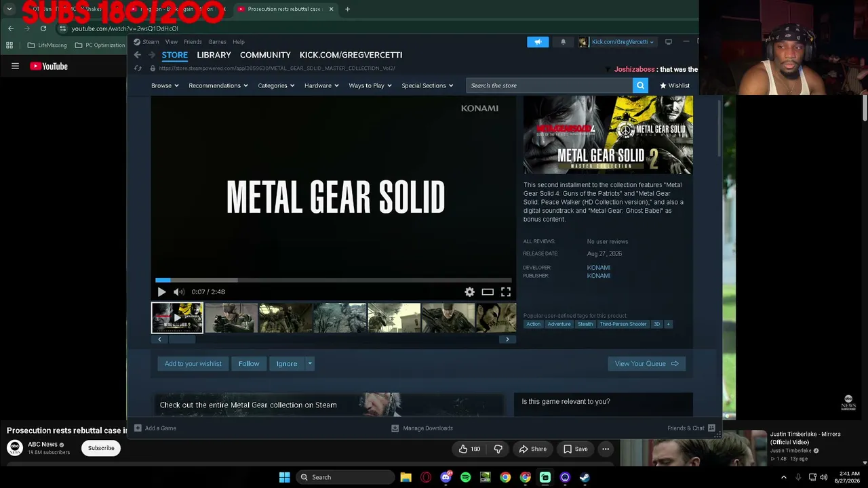Image resolution: width=868 pixels, height=488 pixels.
Task: Click the Ignore button
Action: (287, 364)
